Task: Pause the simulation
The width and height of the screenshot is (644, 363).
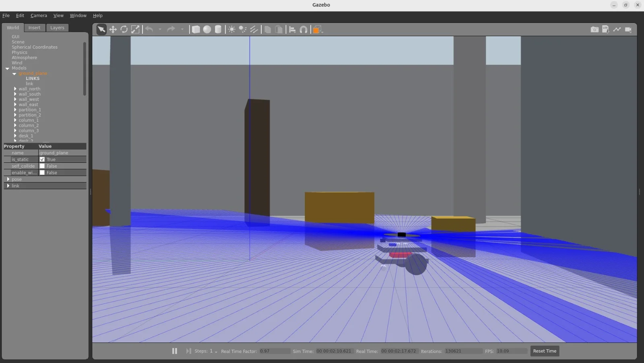Action: coord(175,351)
